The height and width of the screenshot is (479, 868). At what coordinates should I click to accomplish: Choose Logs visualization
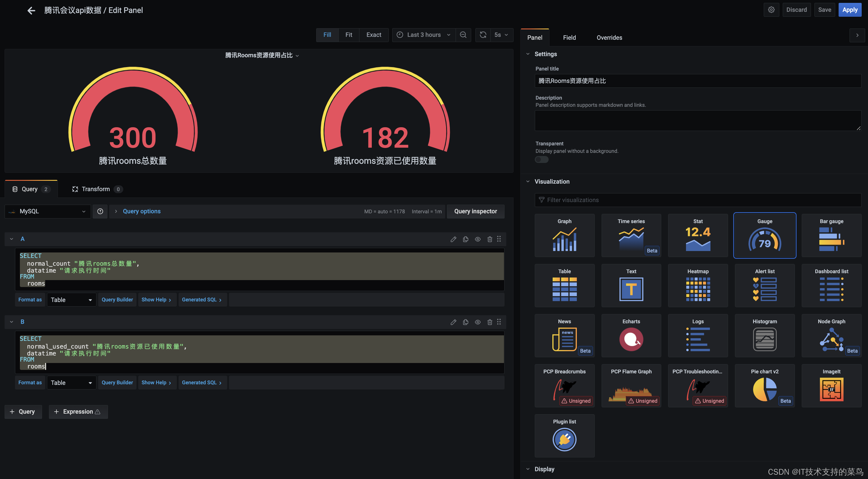click(698, 336)
